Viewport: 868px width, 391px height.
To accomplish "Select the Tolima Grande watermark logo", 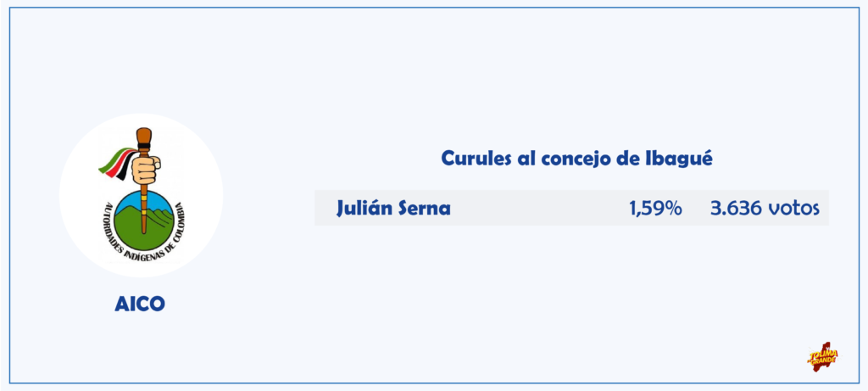I will (822, 357).
